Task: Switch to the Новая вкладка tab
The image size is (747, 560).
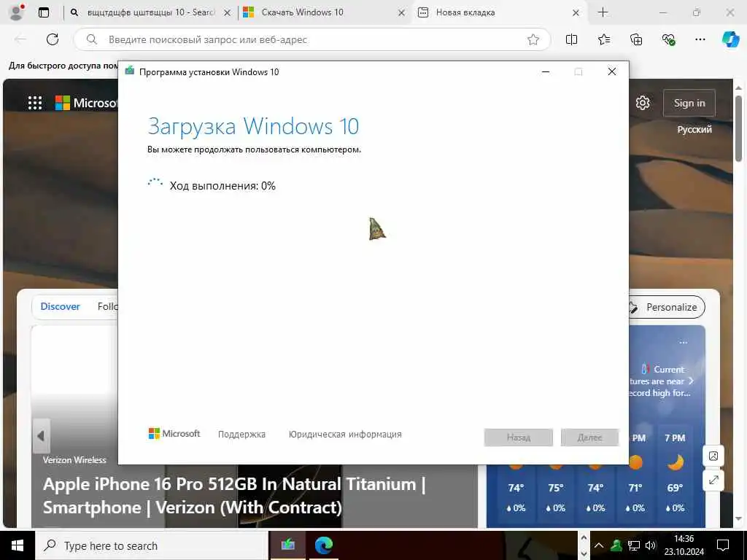Action: [498, 12]
